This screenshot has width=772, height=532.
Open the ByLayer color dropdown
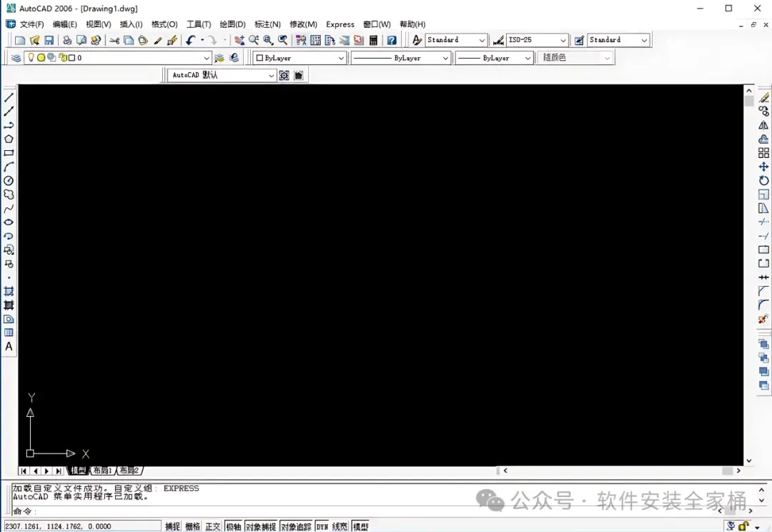coord(341,58)
